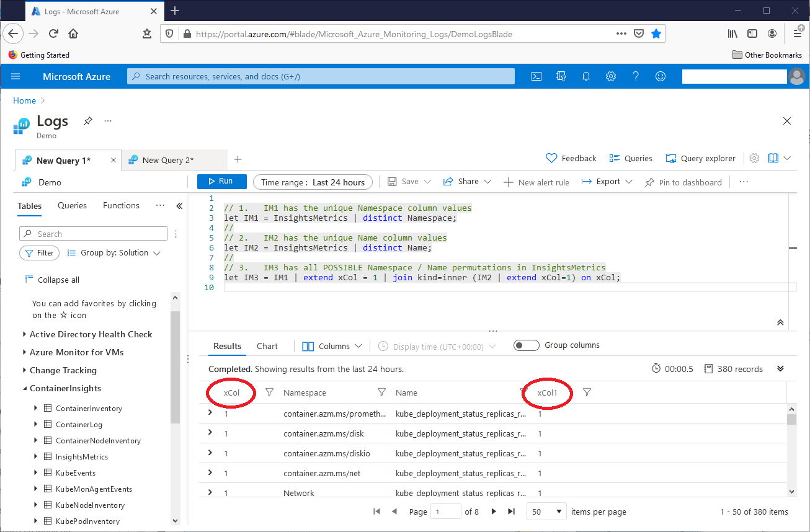Open the Group by Solution dropdown

[x=113, y=253]
